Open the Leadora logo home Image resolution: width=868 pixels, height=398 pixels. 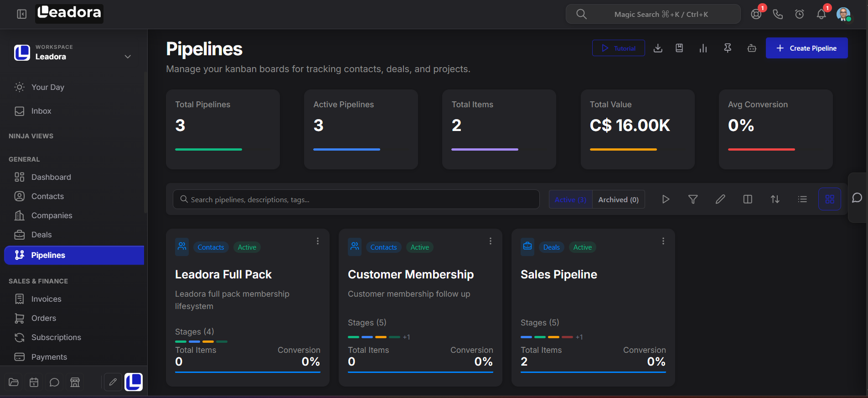pyautogui.click(x=69, y=14)
